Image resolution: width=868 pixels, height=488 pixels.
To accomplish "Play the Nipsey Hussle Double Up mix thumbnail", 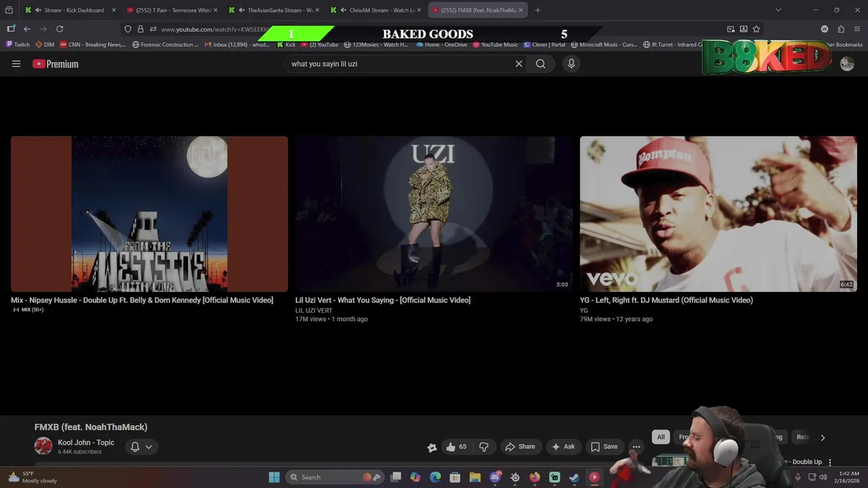I will click(x=149, y=214).
